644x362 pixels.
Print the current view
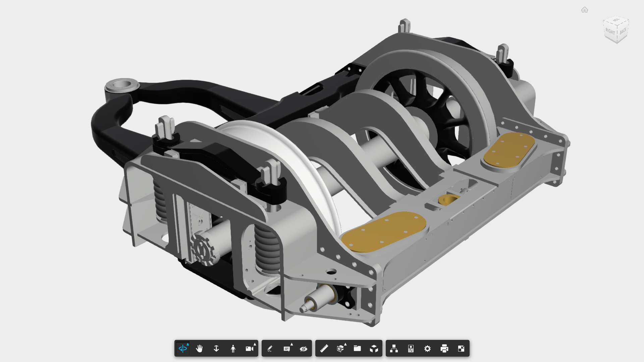(444, 349)
